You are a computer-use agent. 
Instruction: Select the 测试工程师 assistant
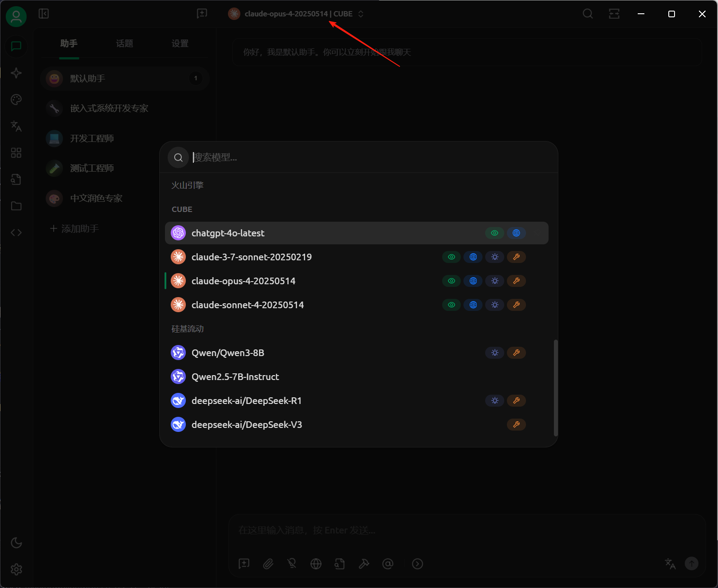(x=125, y=168)
